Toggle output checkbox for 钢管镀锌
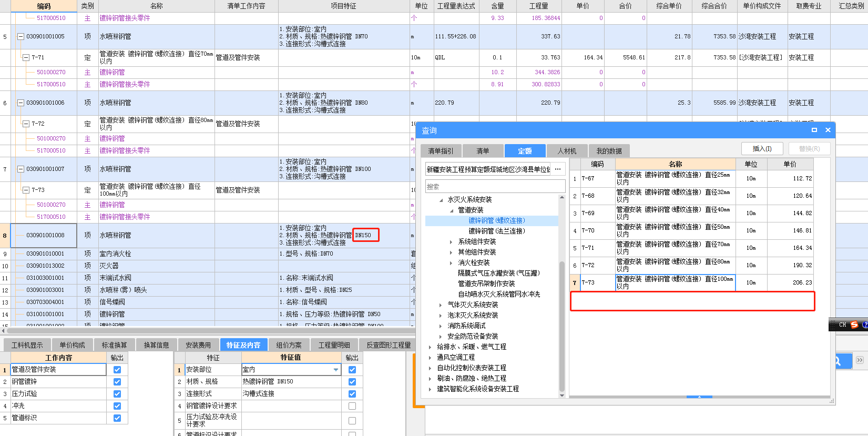Viewport: 868px width, 436px height. coord(117,382)
